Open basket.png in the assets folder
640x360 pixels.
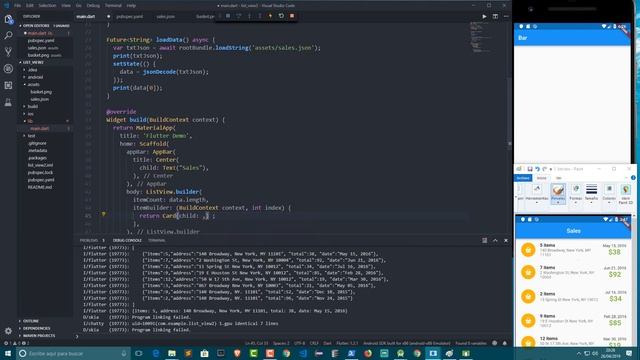click(41, 92)
